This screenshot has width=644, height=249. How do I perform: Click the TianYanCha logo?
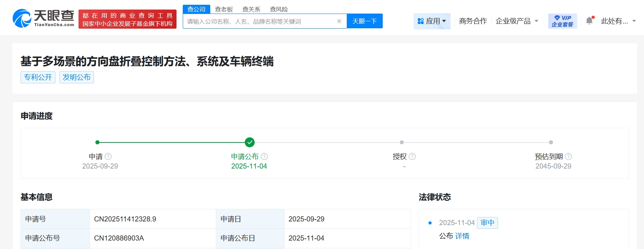coord(43,18)
